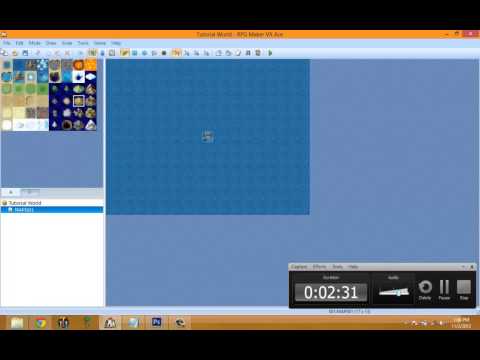This screenshot has height=360, width=480.
Task: Open recorder Effects menu
Action: [x=319, y=267]
